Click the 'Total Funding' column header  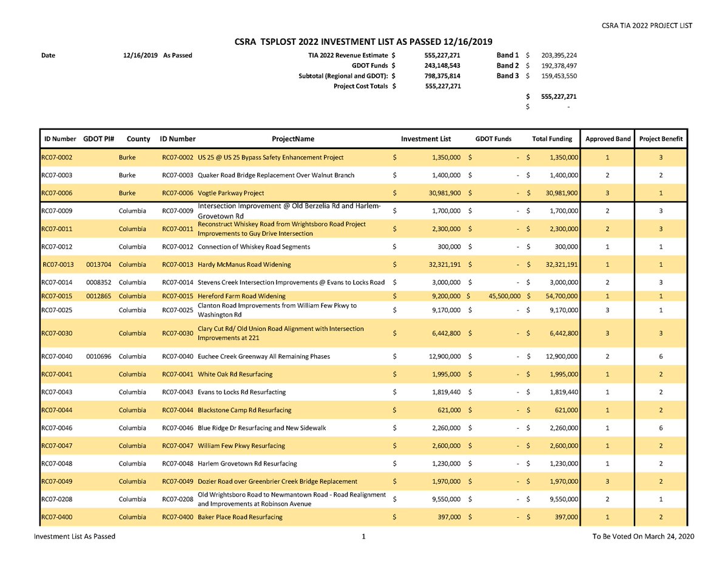(552, 139)
